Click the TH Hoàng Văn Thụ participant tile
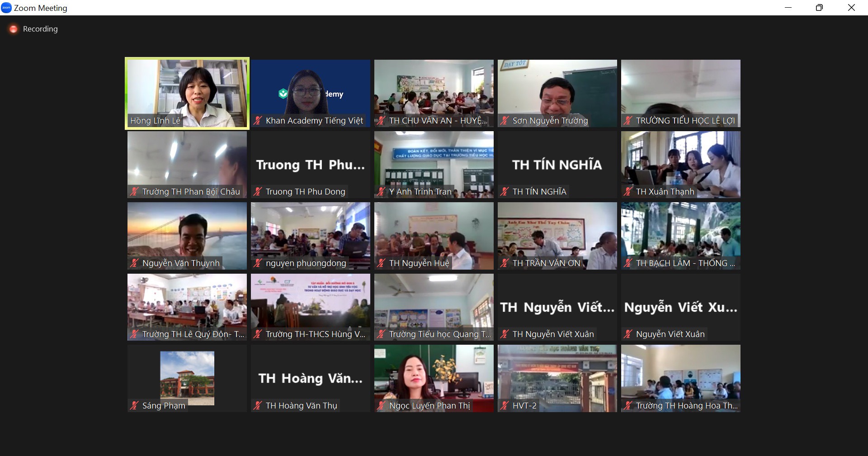868x456 pixels. pyautogui.click(x=310, y=378)
